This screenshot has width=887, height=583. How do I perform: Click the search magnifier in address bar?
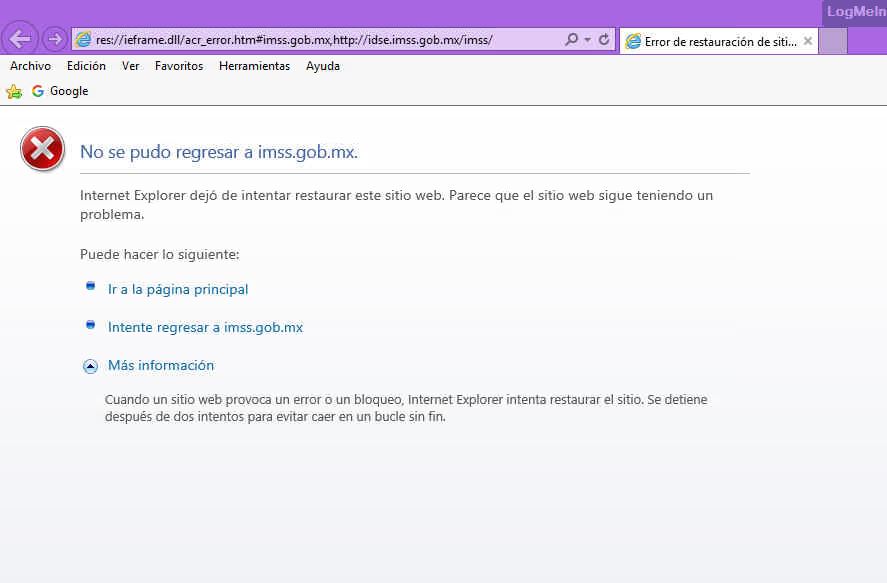571,39
